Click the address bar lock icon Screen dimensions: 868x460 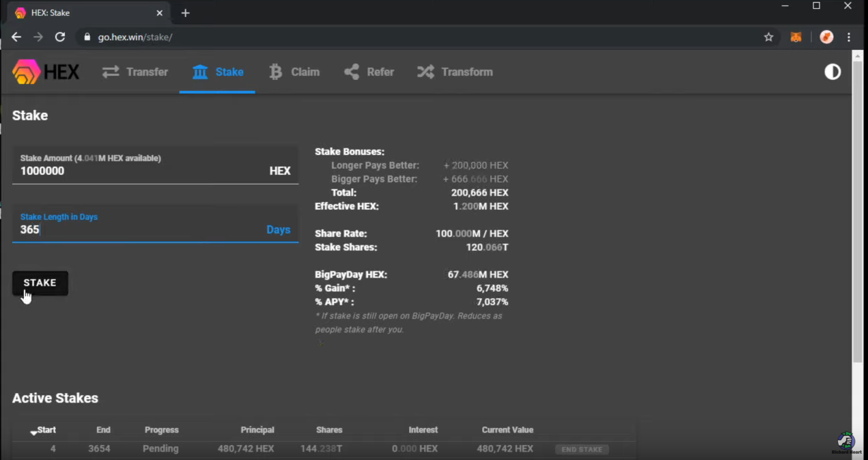point(87,37)
